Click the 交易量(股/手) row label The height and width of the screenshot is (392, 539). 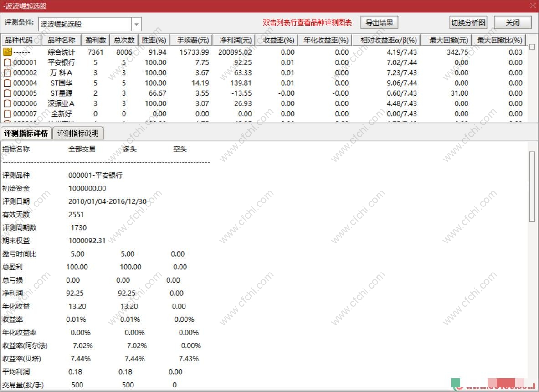[23, 385]
